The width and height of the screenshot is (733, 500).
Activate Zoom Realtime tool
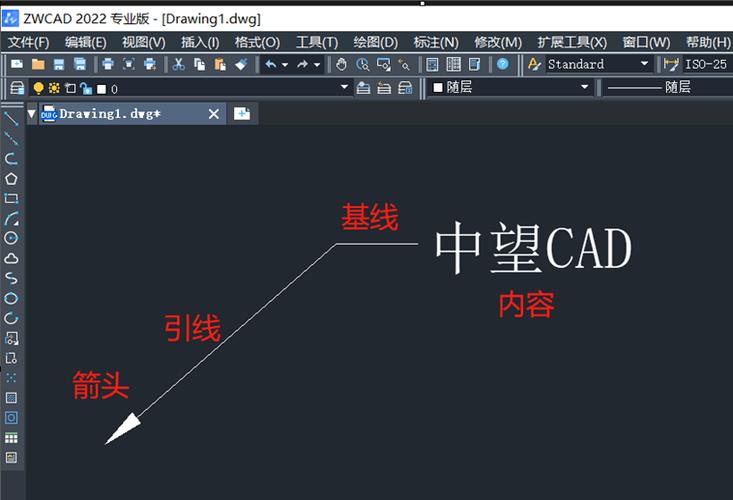[362, 64]
